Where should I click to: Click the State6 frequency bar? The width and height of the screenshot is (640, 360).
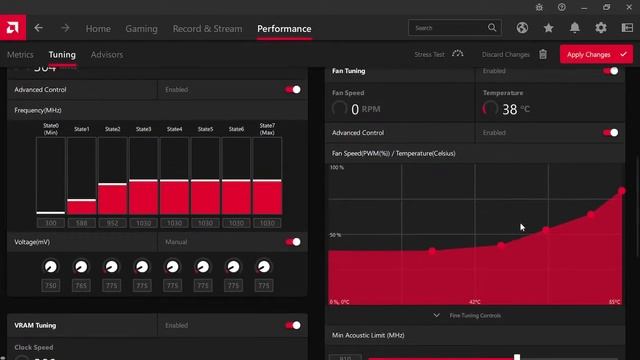coord(236,176)
